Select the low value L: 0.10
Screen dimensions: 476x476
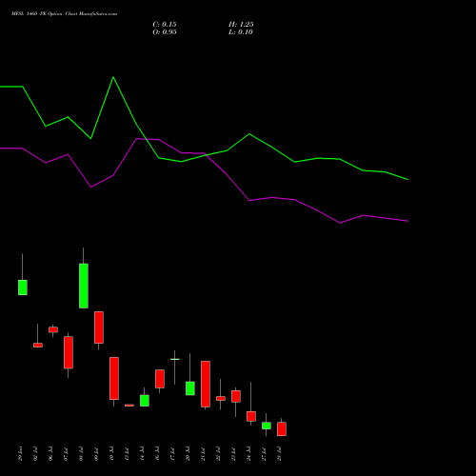click(241, 32)
